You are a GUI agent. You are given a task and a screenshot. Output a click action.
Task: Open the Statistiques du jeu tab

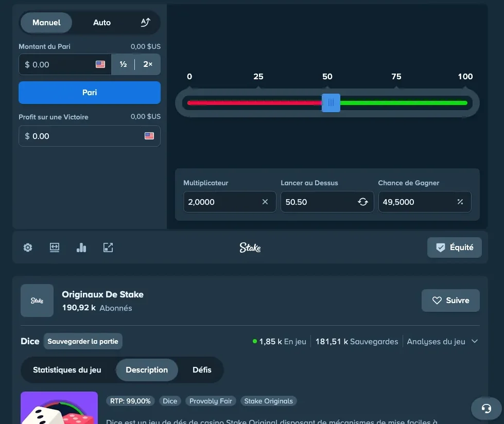(x=67, y=370)
